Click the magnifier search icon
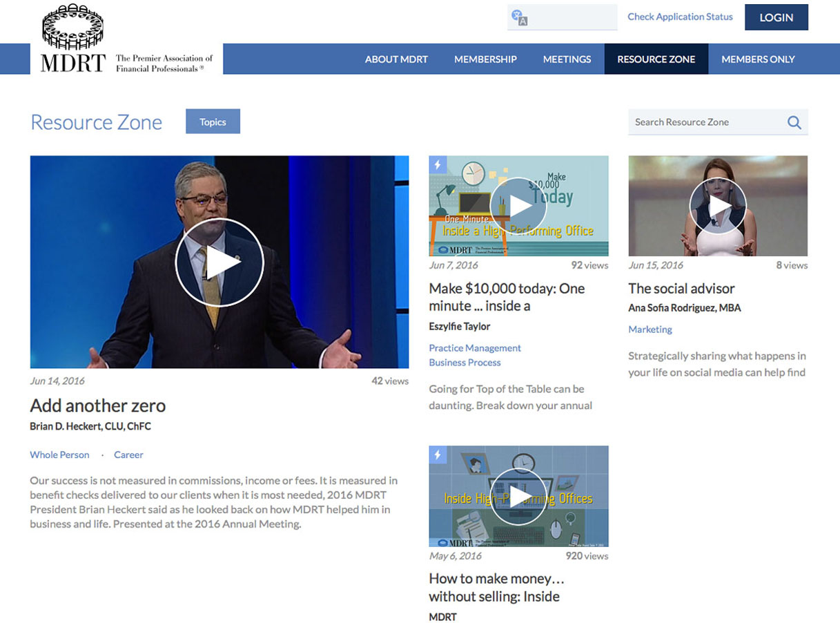The image size is (840, 623). pos(794,122)
